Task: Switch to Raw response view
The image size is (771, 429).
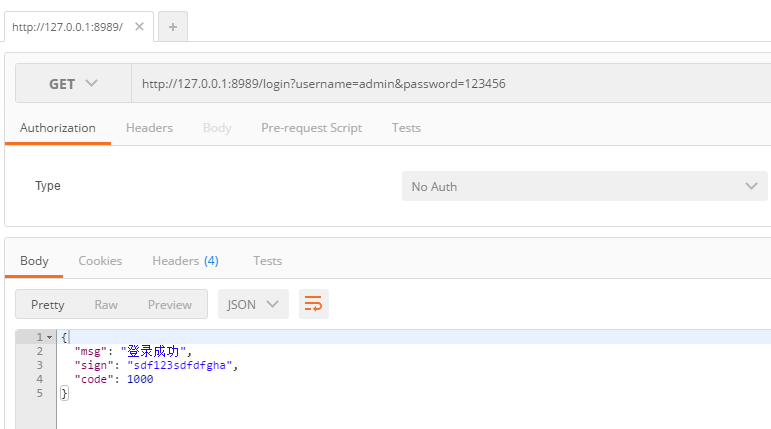Action: click(x=106, y=305)
